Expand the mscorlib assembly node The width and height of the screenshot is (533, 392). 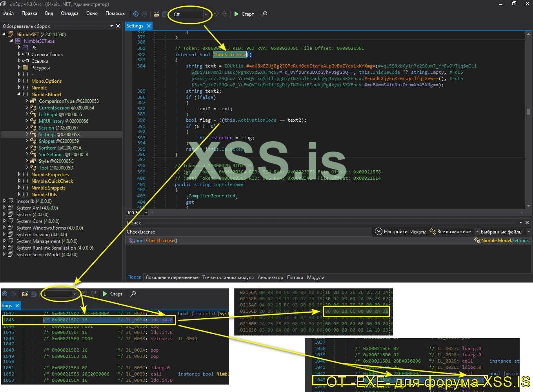click(5, 201)
